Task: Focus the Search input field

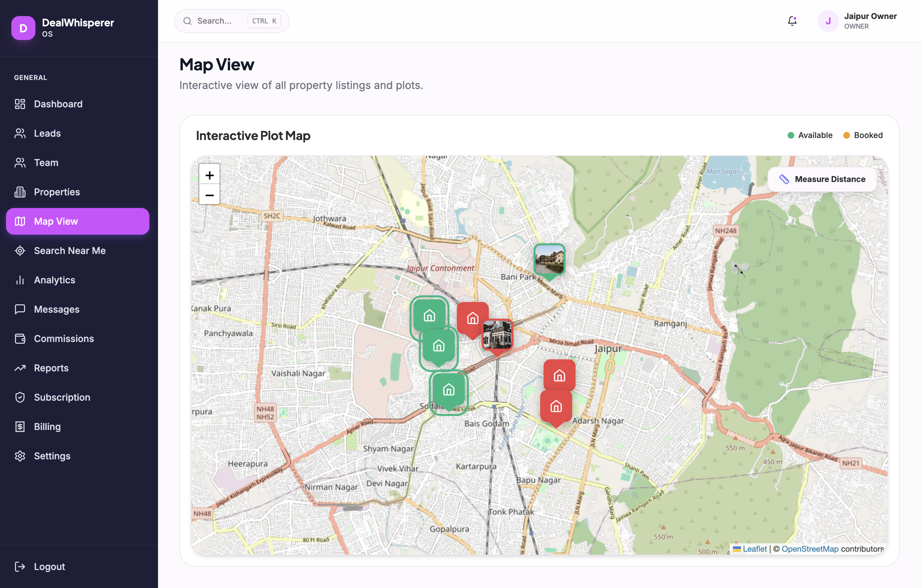Action: (x=231, y=21)
